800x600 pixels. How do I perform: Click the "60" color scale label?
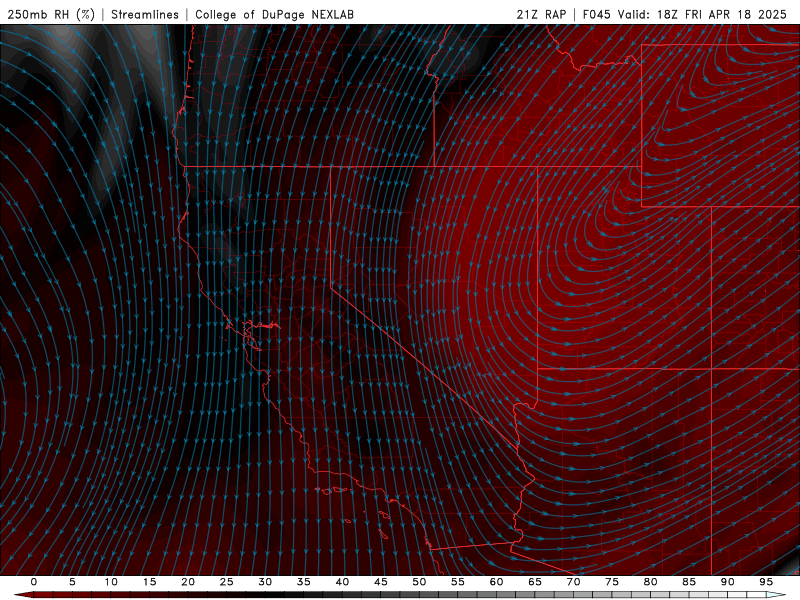[x=496, y=582]
